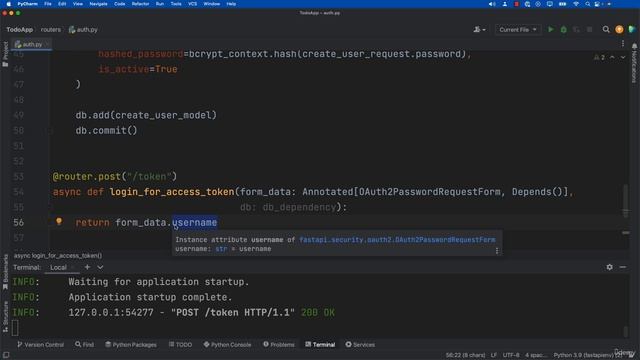The width and height of the screenshot is (640, 360).
Task: Click async login_for_access_token() breadcrumb
Action: [x=58, y=256]
